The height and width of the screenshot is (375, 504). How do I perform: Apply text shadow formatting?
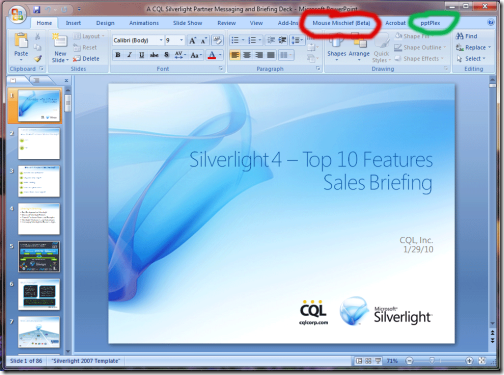[x=166, y=55]
